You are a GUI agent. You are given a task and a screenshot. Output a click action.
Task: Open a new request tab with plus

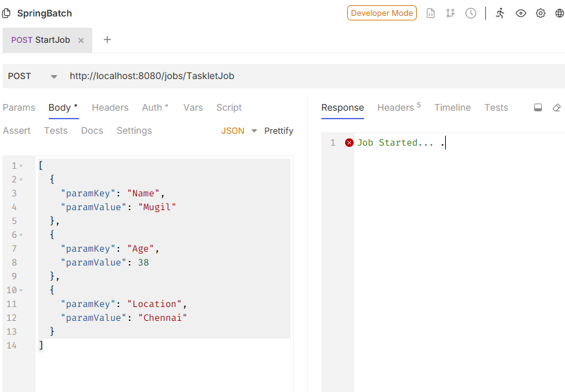(107, 40)
